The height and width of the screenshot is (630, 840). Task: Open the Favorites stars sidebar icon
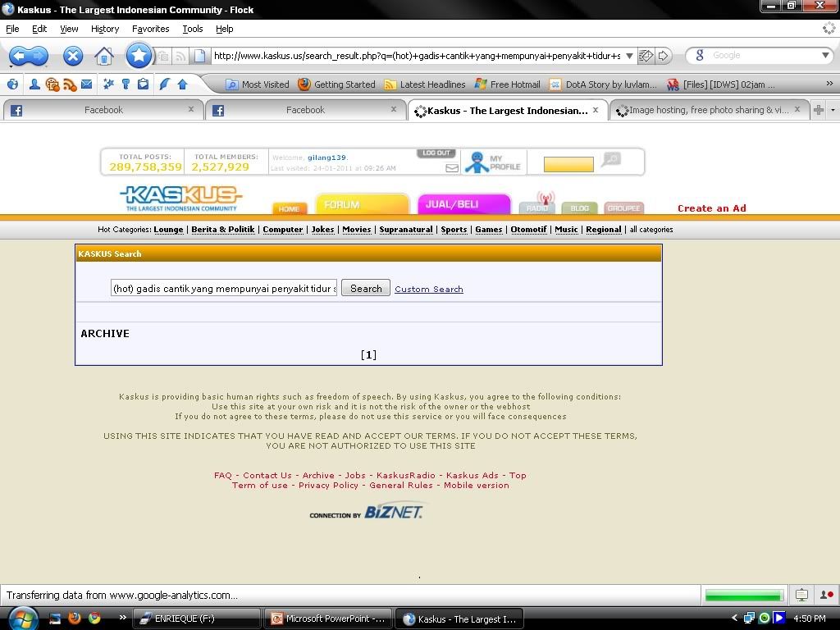tap(109, 84)
